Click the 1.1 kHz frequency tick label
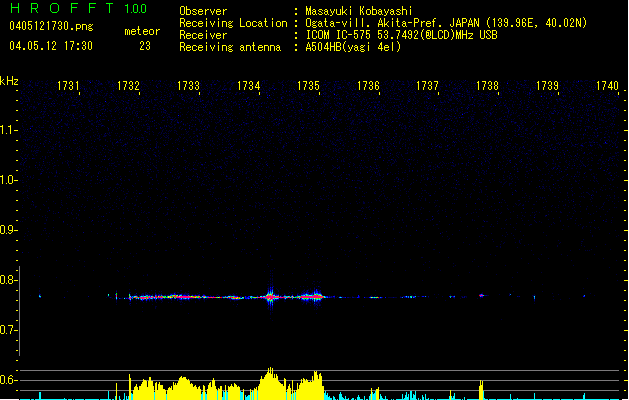Image resolution: width=629 pixels, height=400 pixels. click(x=8, y=130)
